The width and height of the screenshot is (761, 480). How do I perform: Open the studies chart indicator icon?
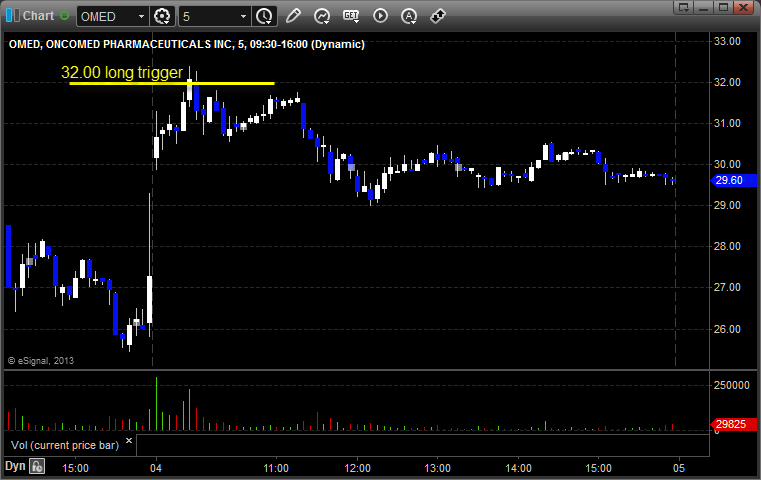pos(322,16)
